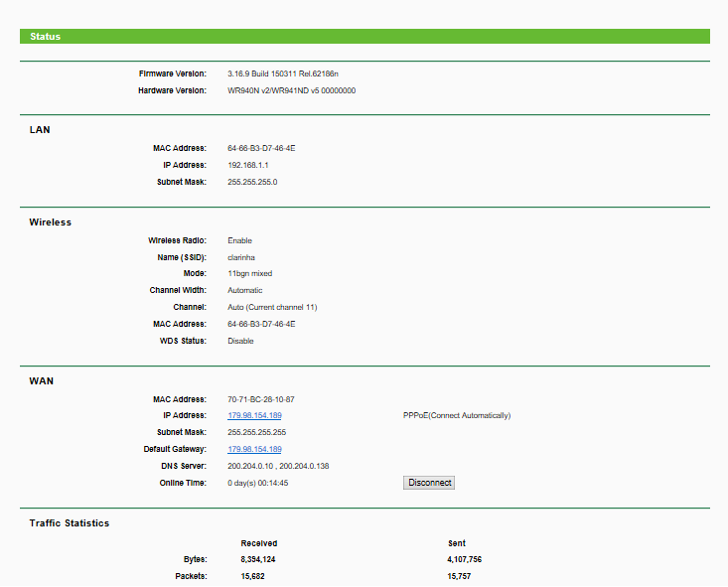The height and width of the screenshot is (587, 728).
Task: Click the Channel value Auto (Current channel 11)
Action: (272, 307)
